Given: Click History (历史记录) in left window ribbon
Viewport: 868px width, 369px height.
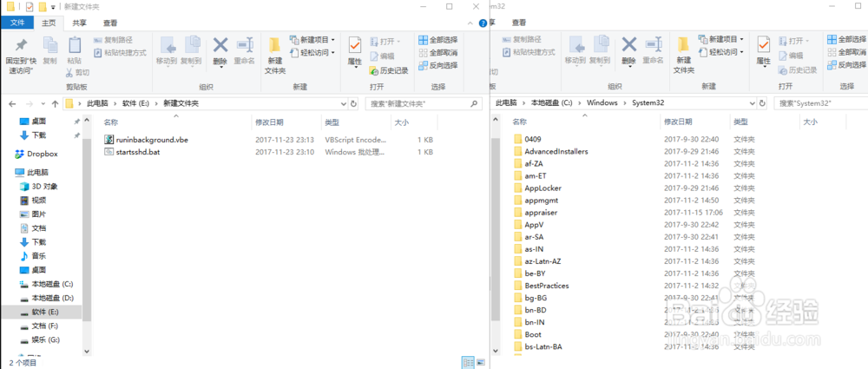Looking at the screenshot, I should pos(389,70).
